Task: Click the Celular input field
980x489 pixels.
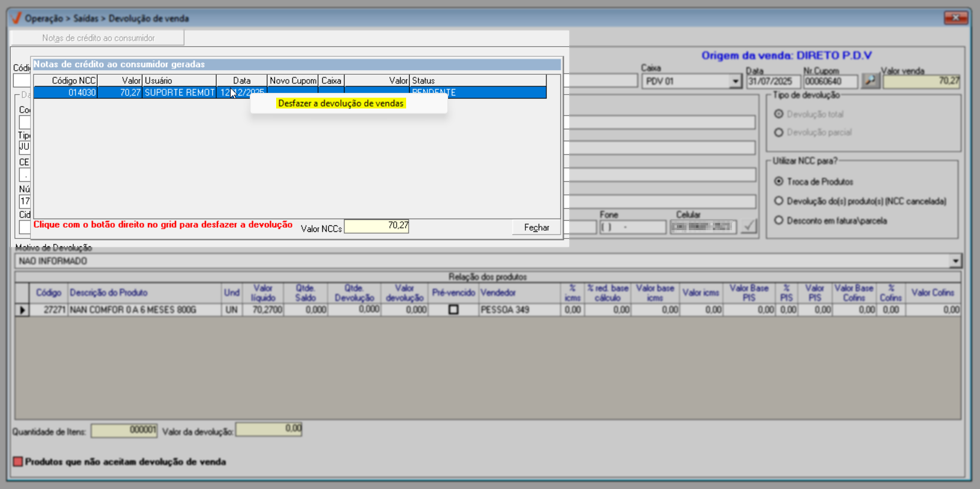Action: pyautogui.click(x=703, y=227)
